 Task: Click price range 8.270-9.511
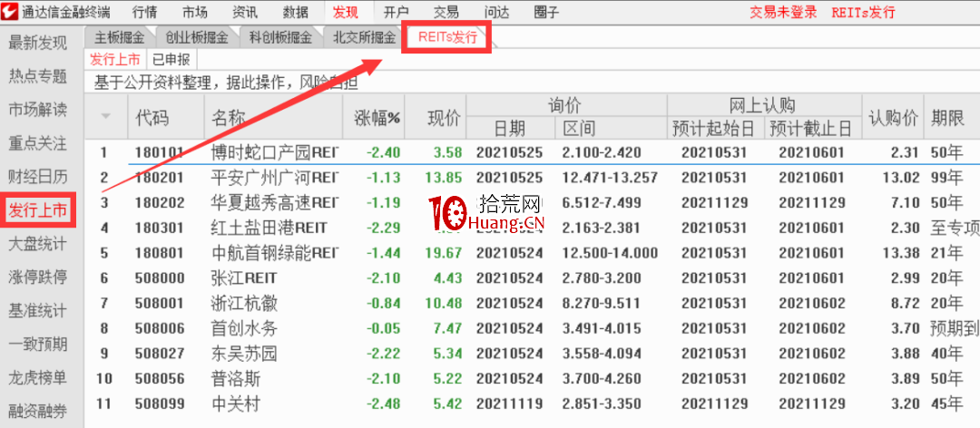[x=602, y=304]
